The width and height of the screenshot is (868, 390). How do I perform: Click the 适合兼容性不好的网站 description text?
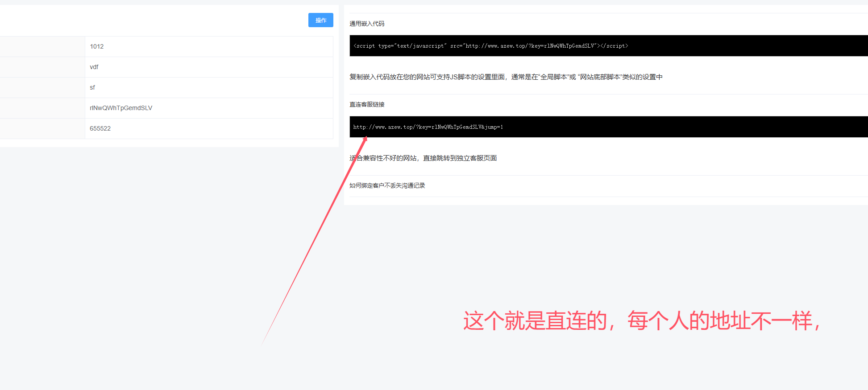423,158
